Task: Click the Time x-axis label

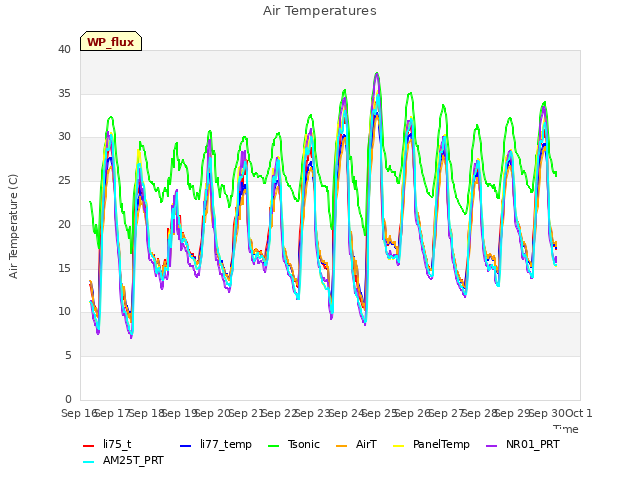Action: 566,429
